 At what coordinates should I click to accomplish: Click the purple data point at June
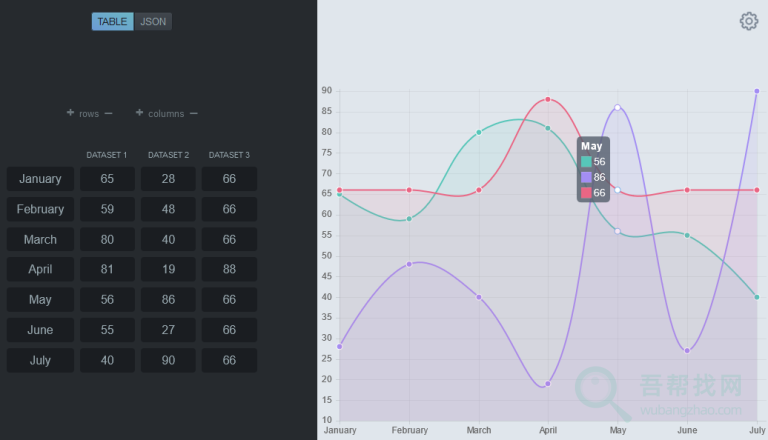click(687, 350)
